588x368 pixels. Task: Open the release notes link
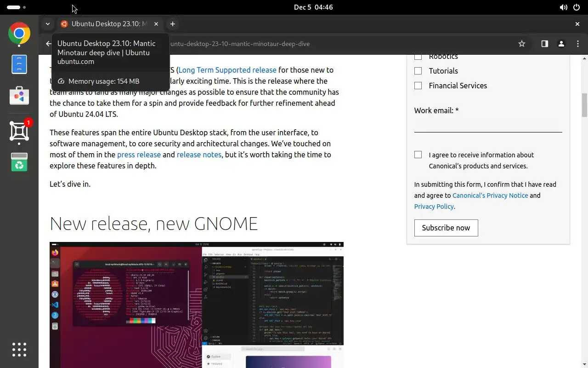[199, 155]
